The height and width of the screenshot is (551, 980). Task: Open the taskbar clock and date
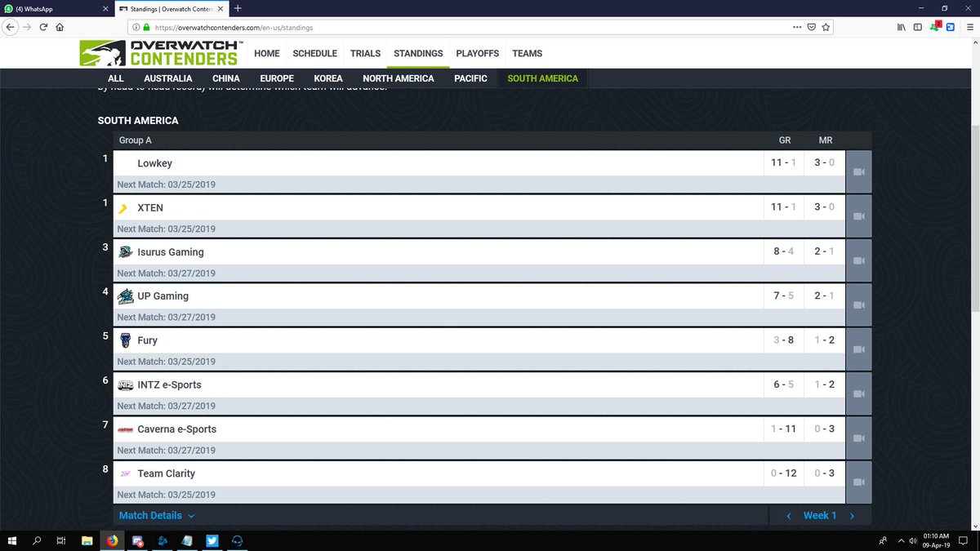coord(935,540)
